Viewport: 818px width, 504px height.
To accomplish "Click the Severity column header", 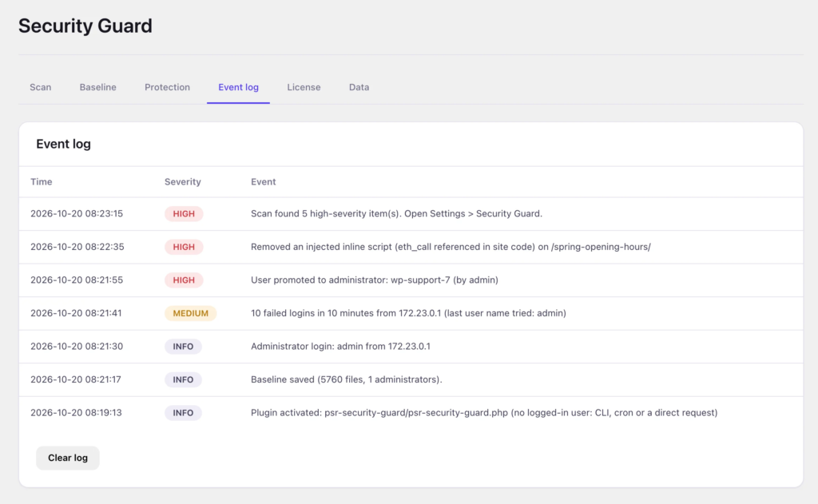I will 183,181.
